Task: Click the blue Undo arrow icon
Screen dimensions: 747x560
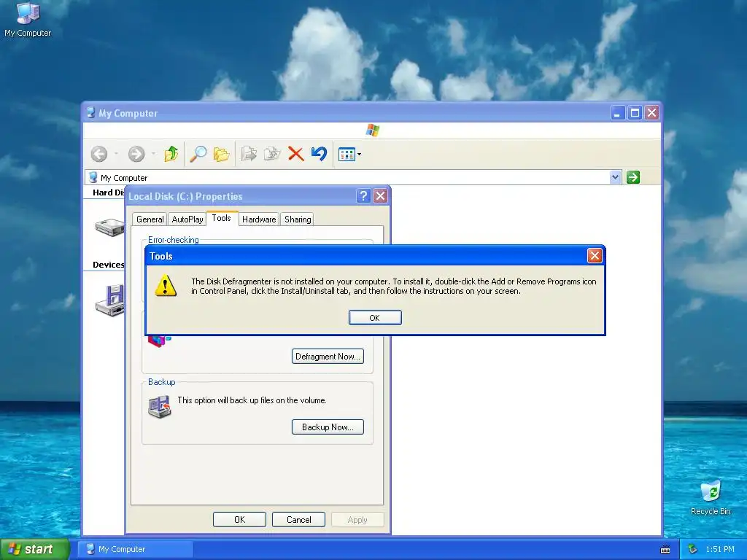Action: [x=320, y=153]
